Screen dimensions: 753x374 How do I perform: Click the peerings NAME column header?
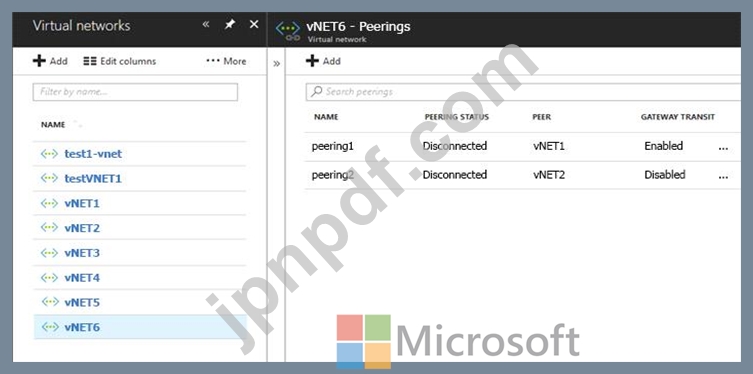[x=326, y=117]
